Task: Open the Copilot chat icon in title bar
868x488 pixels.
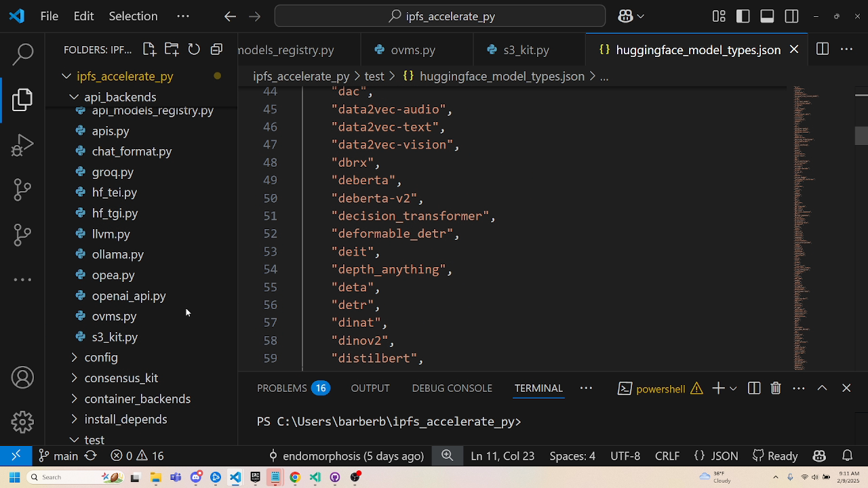Action: (625, 16)
